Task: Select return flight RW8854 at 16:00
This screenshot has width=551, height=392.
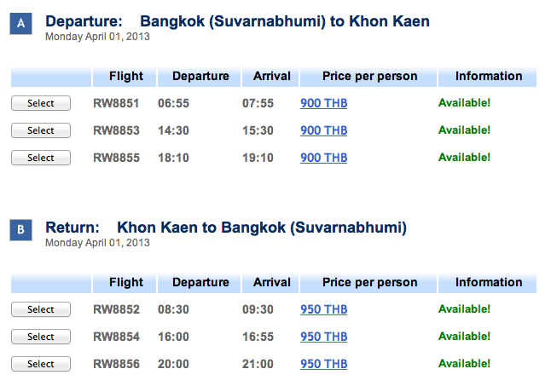Action: pyautogui.click(x=41, y=337)
